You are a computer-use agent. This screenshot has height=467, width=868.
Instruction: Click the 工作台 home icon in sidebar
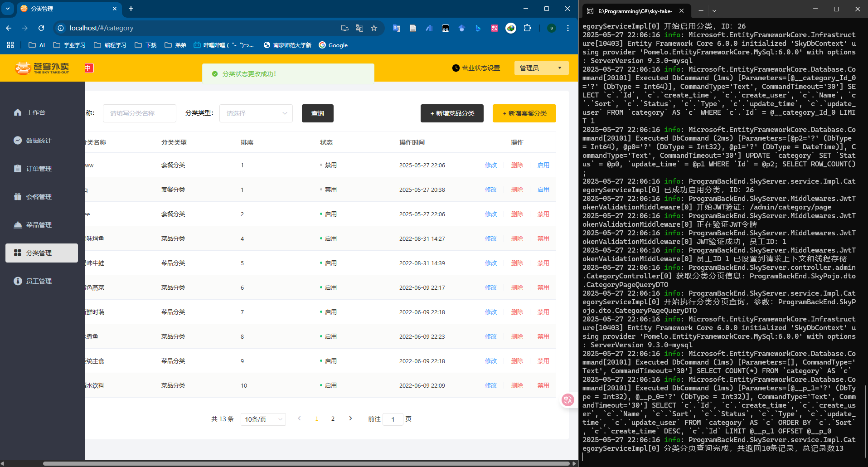point(18,112)
